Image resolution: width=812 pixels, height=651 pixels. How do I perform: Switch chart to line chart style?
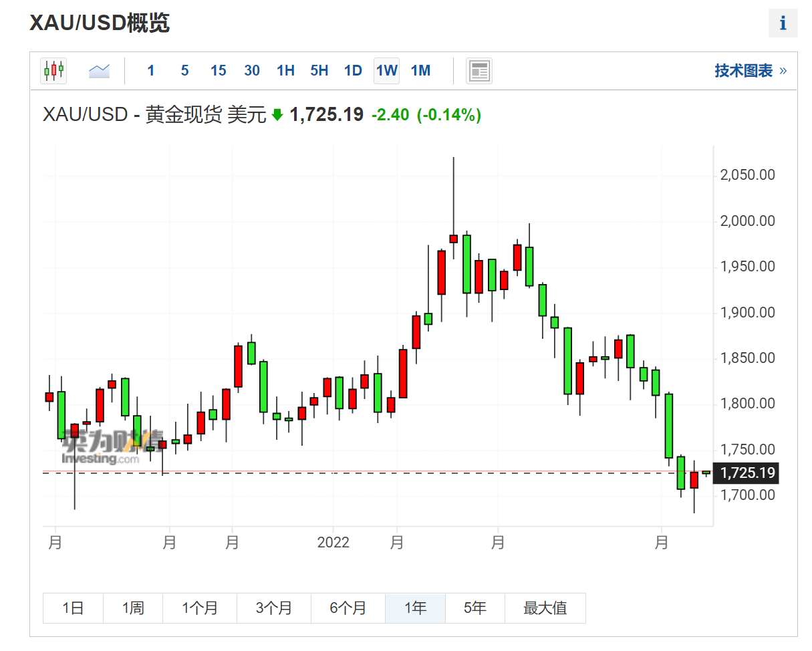(98, 70)
